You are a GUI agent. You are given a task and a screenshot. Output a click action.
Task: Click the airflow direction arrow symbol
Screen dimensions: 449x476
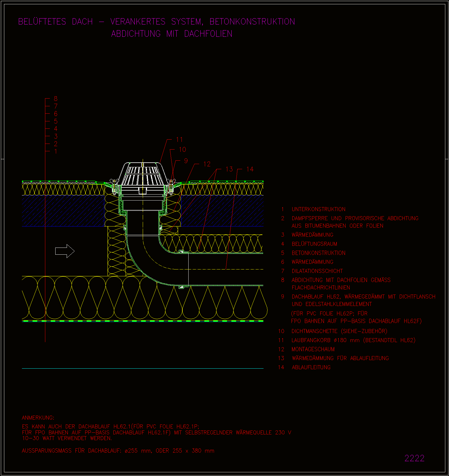65,251
